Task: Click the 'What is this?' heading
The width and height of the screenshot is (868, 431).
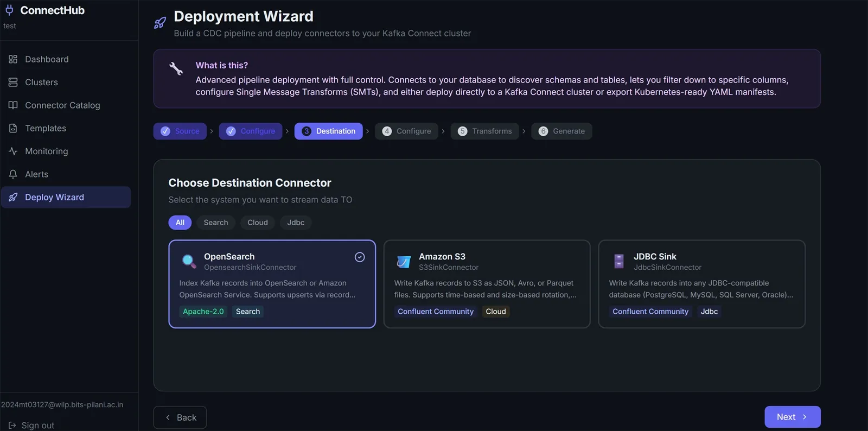Action: tap(222, 65)
